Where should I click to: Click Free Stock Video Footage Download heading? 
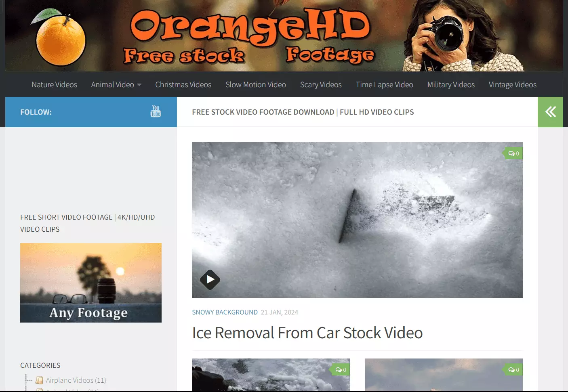pyautogui.click(x=303, y=112)
